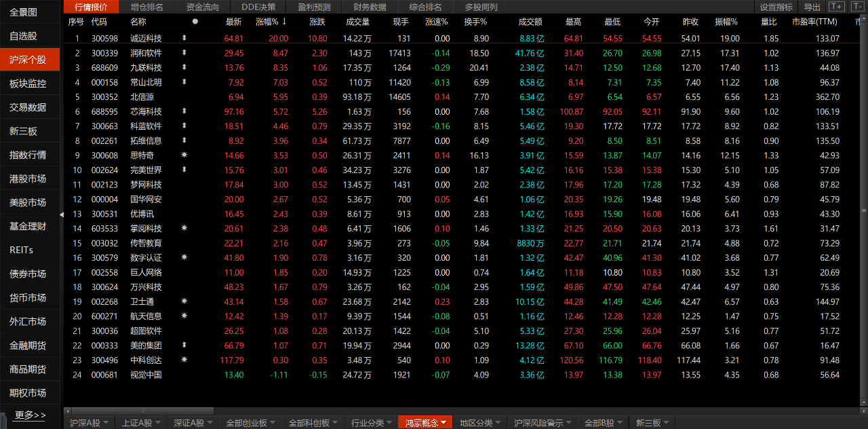Click the marker icon beside 九联科技
The image size is (868, 429).
pos(184,68)
